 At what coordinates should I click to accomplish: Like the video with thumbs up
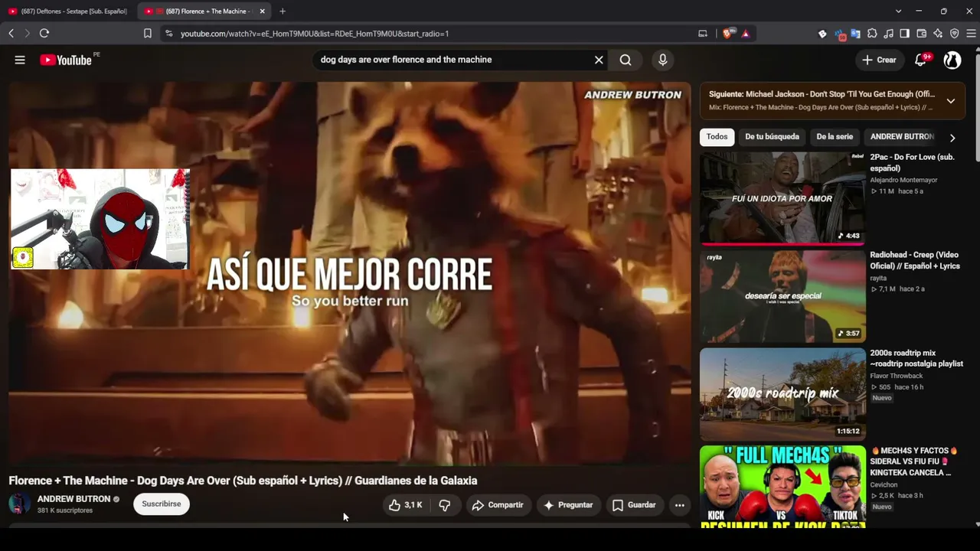pos(405,505)
